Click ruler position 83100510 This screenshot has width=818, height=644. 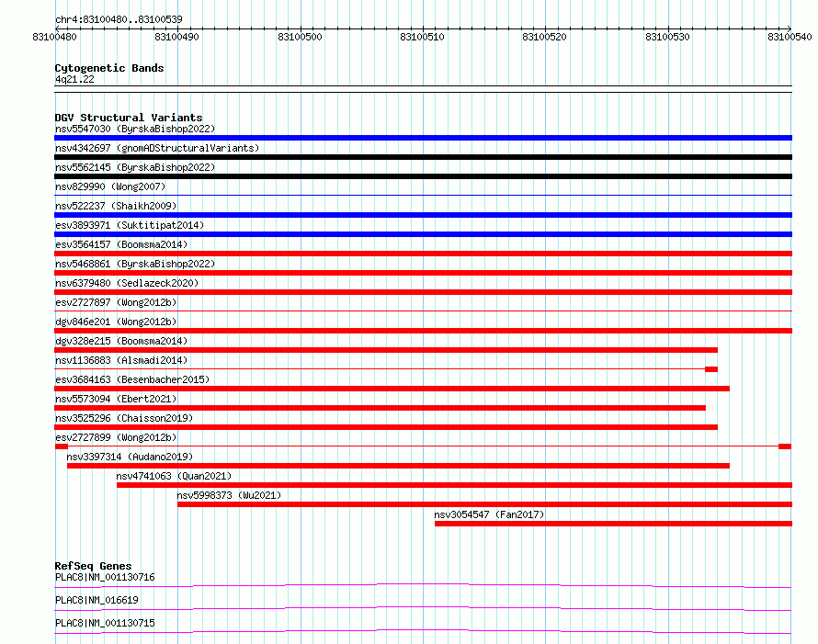point(422,37)
